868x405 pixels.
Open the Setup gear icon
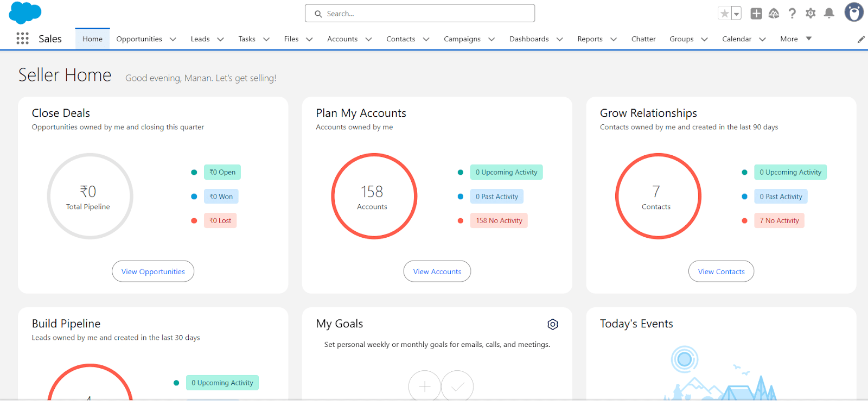click(x=810, y=14)
